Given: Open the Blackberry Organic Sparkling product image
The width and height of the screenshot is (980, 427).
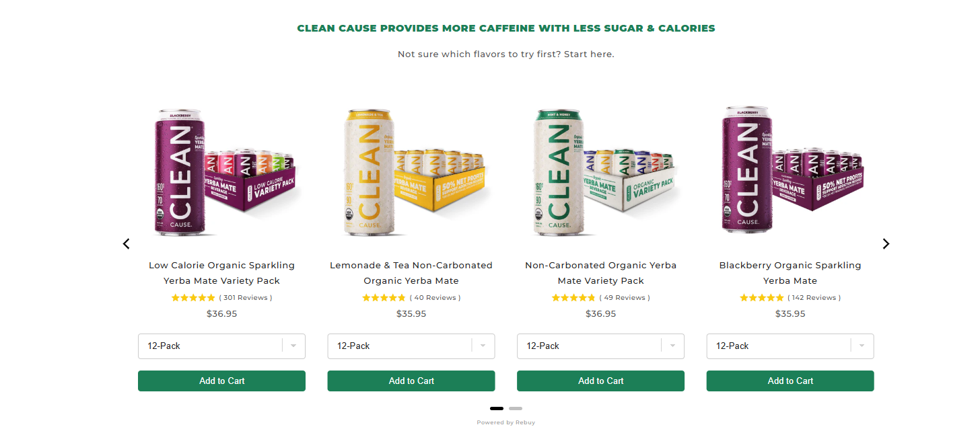Looking at the screenshot, I should pyautogui.click(x=790, y=171).
